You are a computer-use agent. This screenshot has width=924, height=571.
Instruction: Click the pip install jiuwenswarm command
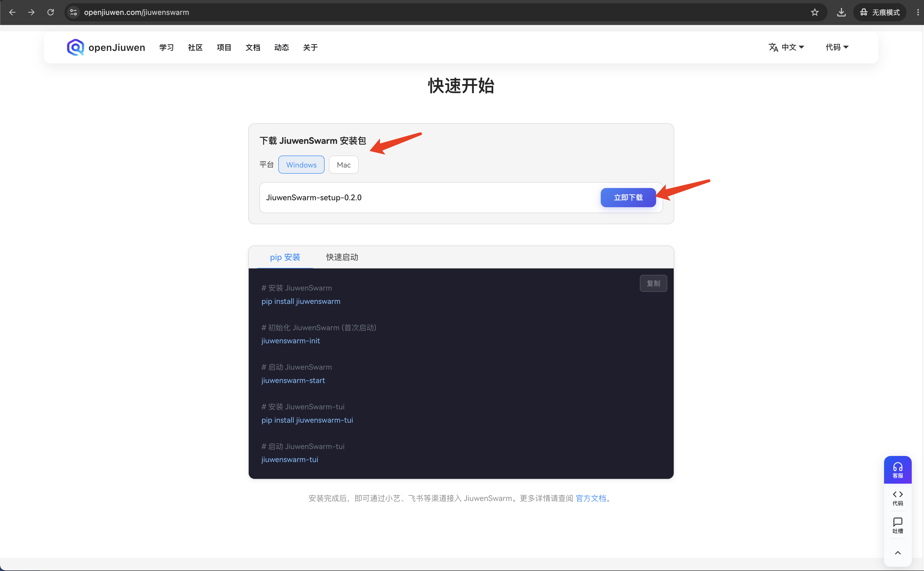(x=301, y=301)
